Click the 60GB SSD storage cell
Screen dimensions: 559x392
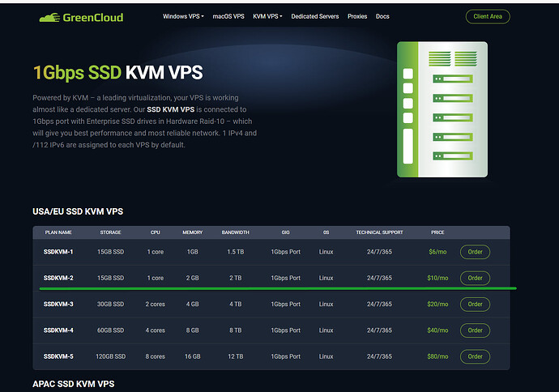click(x=110, y=330)
